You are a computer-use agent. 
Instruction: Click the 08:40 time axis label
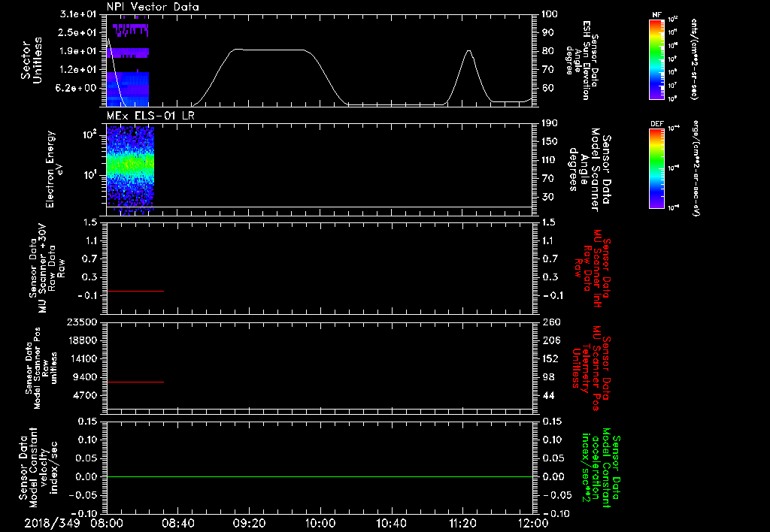(177, 523)
